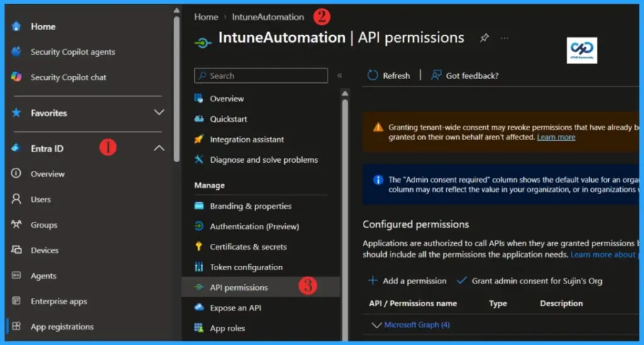Click the Token configuration bars icon
644x345 pixels.
coord(199,267)
